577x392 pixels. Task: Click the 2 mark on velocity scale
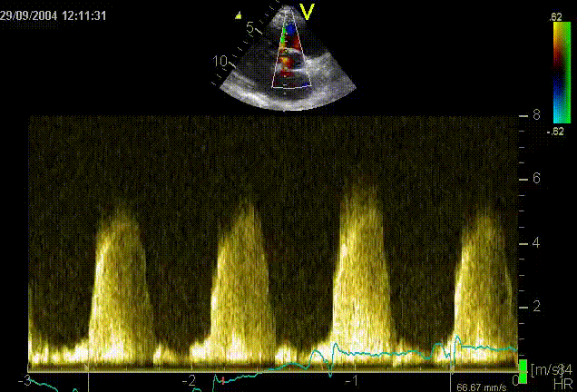coord(536,307)
